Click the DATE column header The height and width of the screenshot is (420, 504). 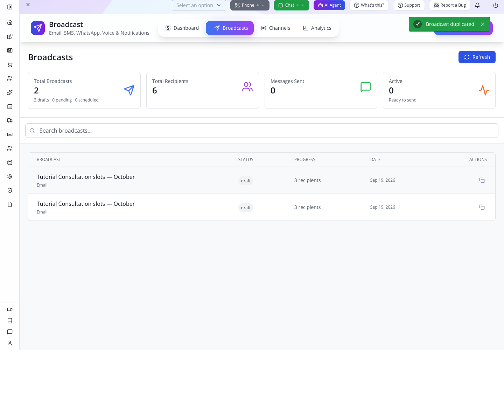375,160
